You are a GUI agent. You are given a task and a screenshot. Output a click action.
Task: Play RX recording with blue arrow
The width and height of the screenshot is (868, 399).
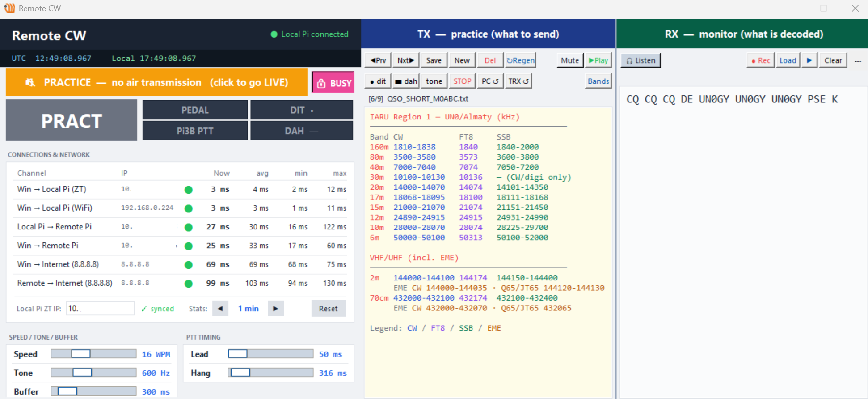click(x=809, y=60)
